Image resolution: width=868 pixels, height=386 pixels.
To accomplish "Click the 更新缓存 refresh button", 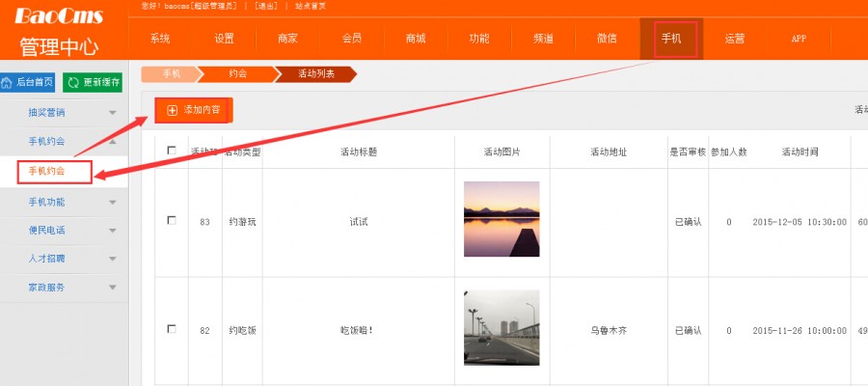I will click(93, 83).
